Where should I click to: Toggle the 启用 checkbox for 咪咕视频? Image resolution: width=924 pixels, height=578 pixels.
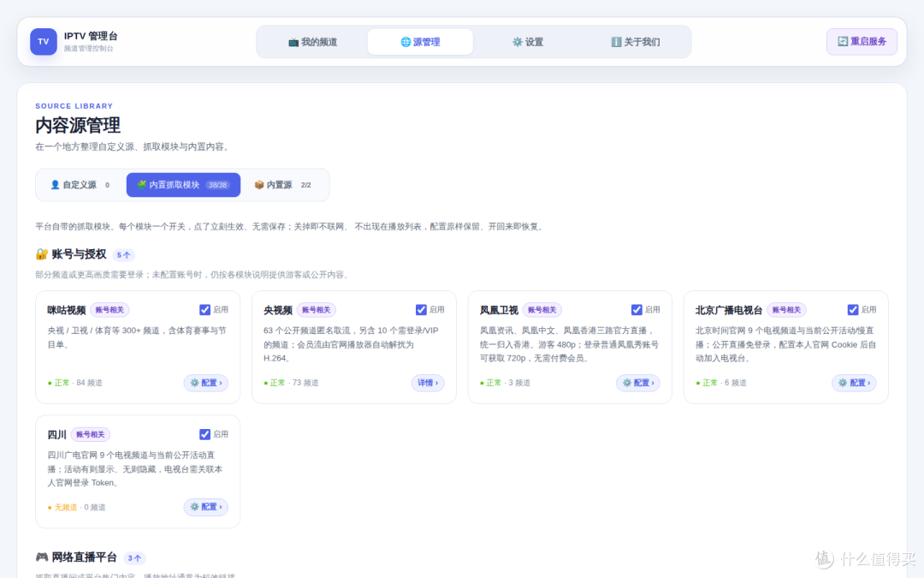[x=205, y=310]
